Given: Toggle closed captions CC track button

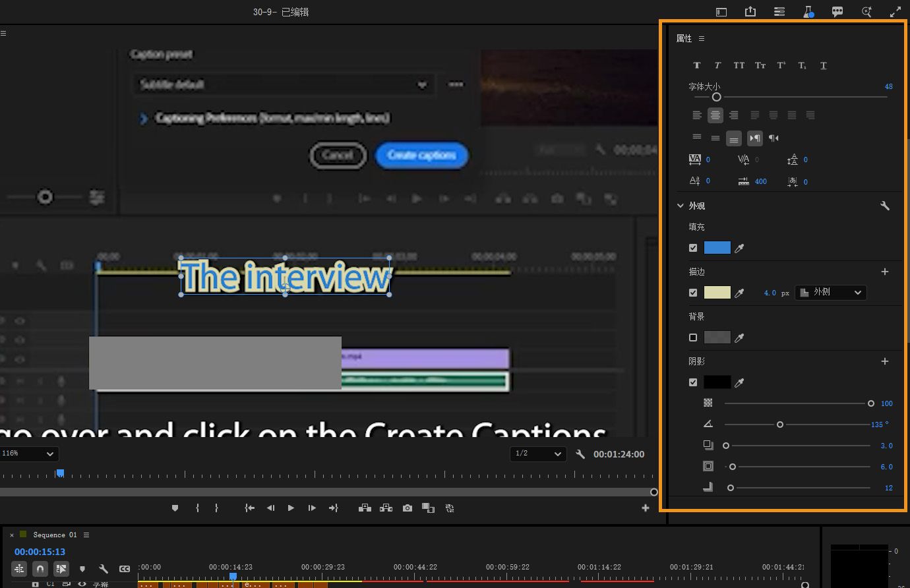Looking at the screenshot, I should [125, 568].
